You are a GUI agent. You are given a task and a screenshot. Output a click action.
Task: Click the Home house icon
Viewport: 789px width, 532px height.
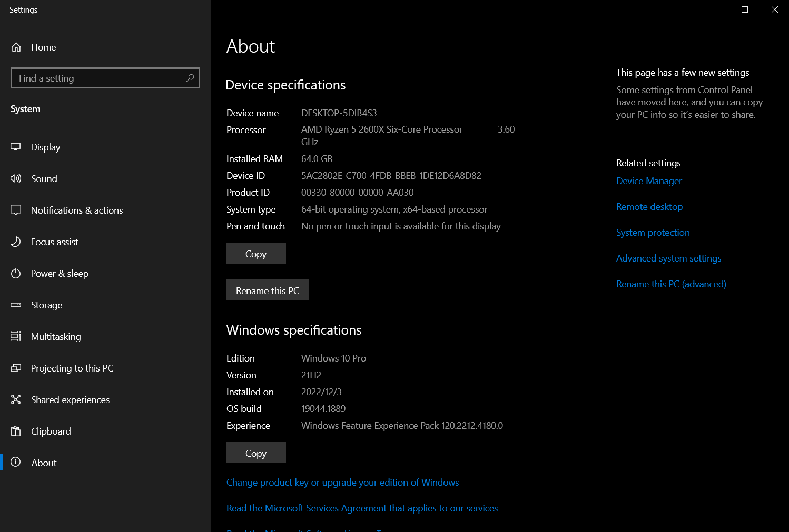point(16,47)
